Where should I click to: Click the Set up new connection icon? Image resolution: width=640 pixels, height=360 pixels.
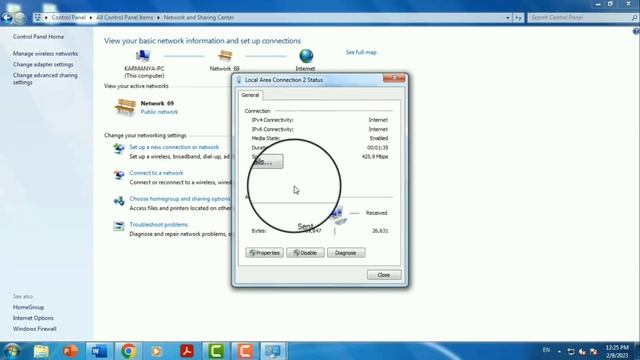click(x=119, y=149)
